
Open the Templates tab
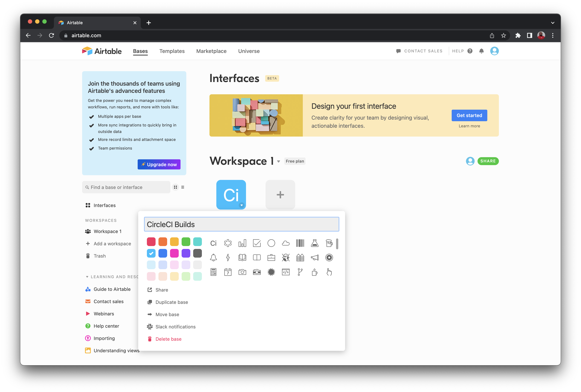tap(172, 51)
